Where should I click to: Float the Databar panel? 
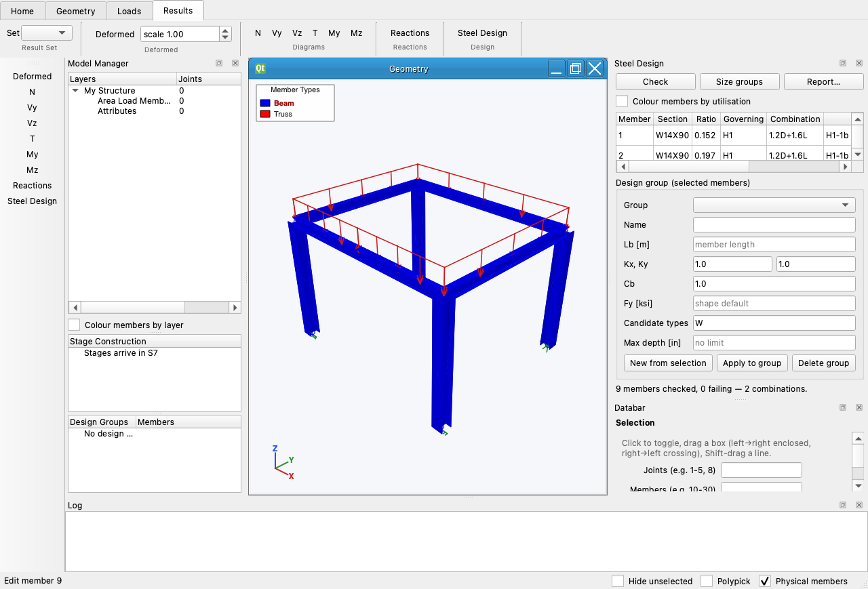click(842, 407)
